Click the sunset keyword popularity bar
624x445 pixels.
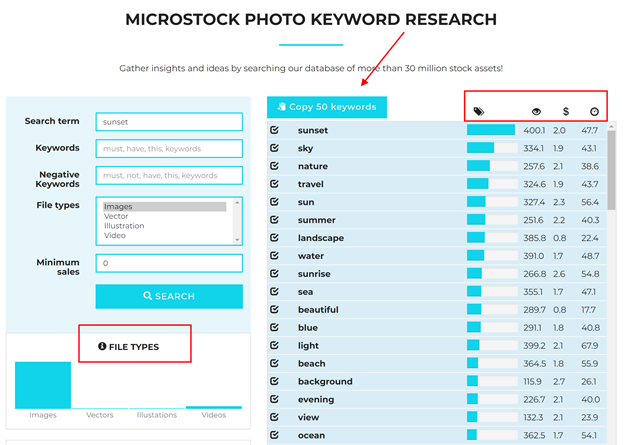491,130
